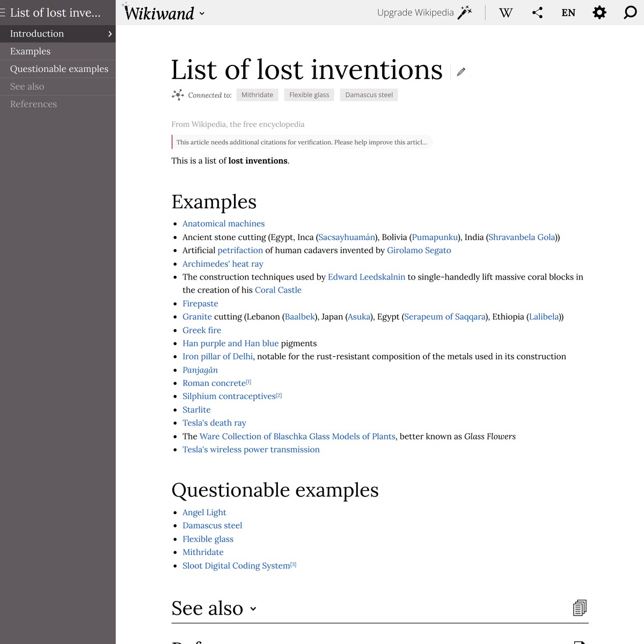Open Starlite link

point(196,410)
